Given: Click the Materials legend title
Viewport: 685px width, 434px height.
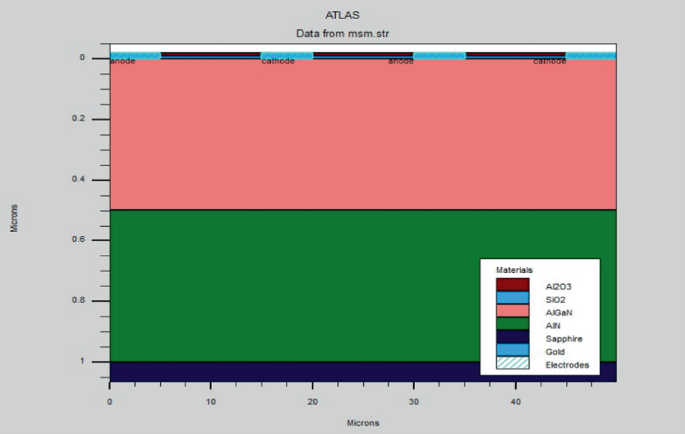Looking at the screenshot, I should coord(514,270).
